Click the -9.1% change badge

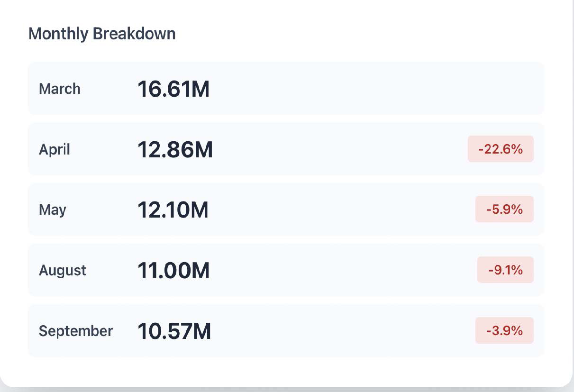(x=505, y=270)
